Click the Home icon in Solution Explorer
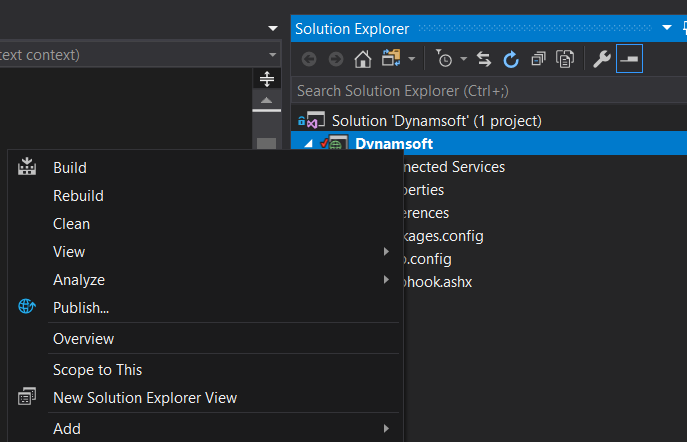The image size is (687, 442). [x=363, y=60]
